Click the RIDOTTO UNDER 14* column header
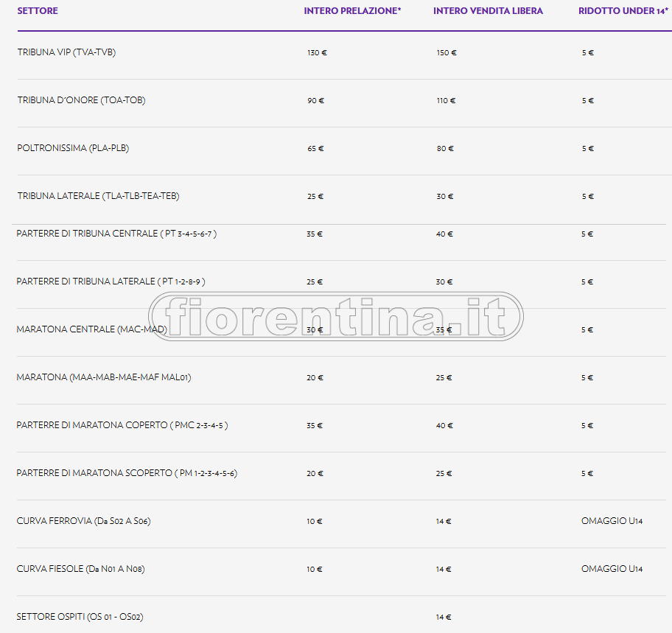 tap(623, 11)
